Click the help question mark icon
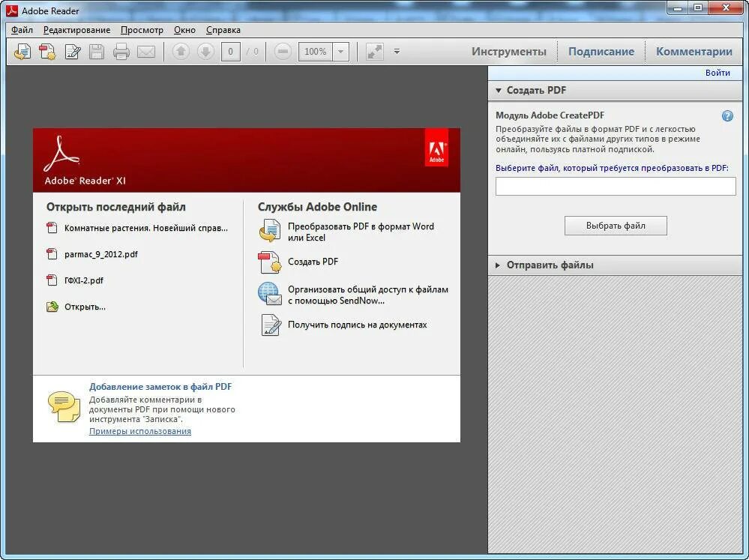Viewport: 749px width, 560px height. pyautogui.click(x=727, y=115)
